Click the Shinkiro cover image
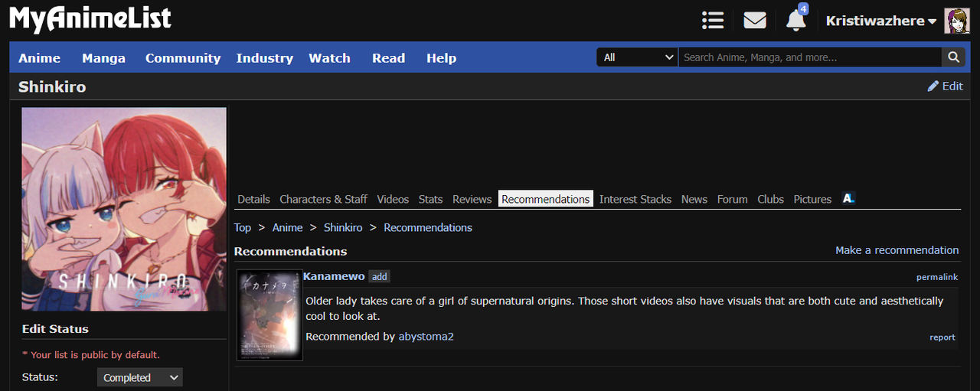The image size is (980, 391). point(124,209)
